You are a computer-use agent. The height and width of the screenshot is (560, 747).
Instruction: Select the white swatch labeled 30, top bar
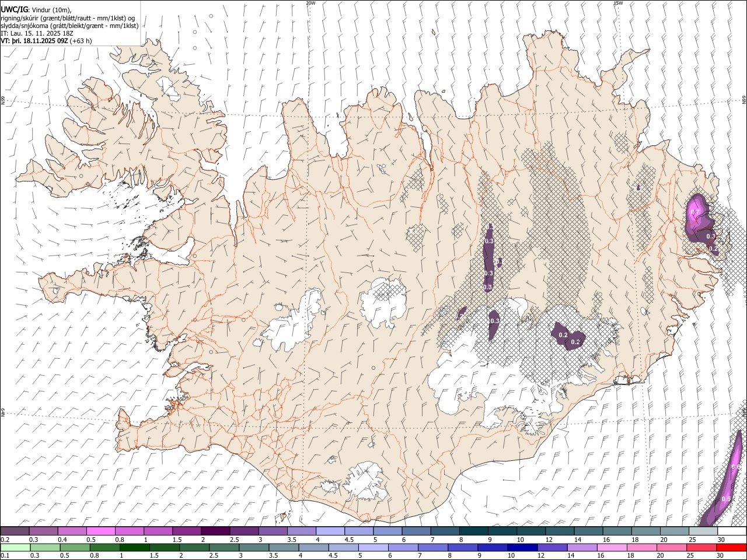(732, 531)
